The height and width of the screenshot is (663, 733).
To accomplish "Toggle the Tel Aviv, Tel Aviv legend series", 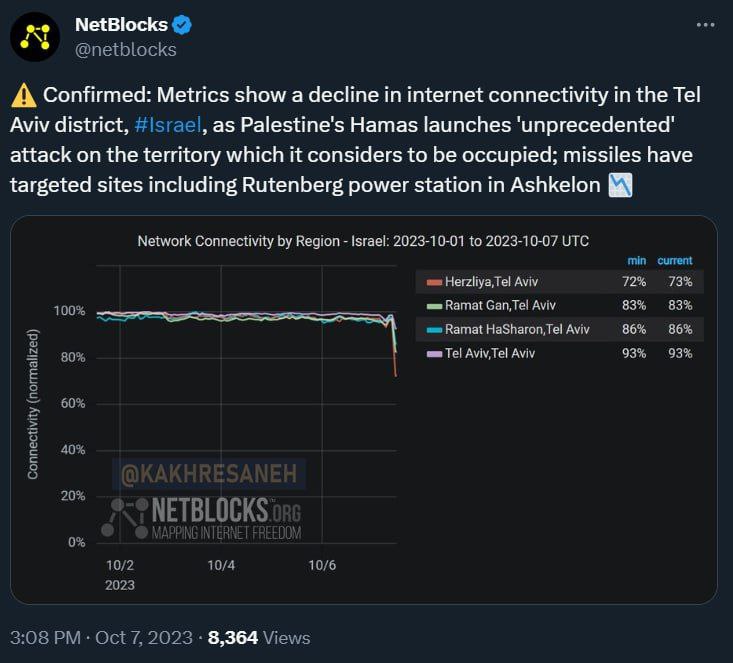I will pyautogui.click(x=490, y=353).
